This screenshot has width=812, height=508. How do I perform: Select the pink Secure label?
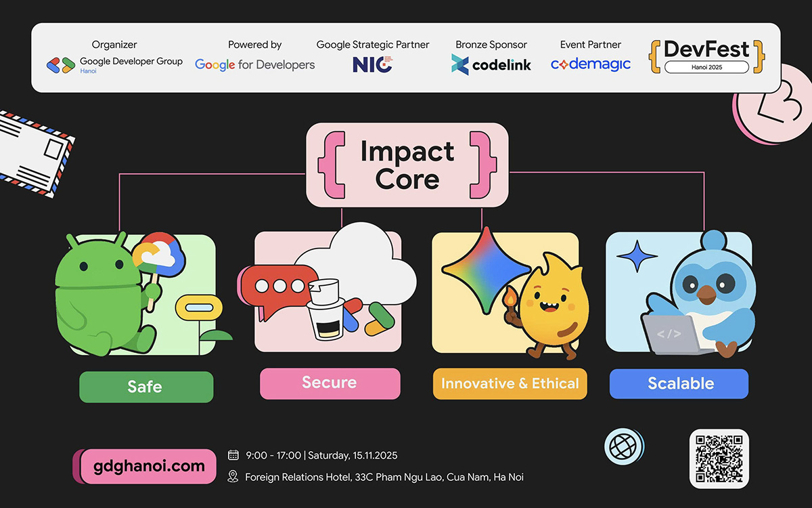pyautogui.click(x=330, y=383)
